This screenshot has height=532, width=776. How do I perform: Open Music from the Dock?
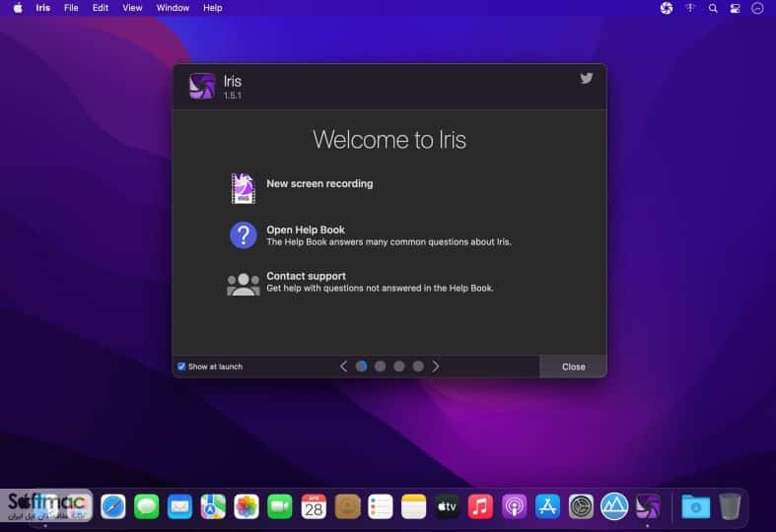[x=480, y=506]
